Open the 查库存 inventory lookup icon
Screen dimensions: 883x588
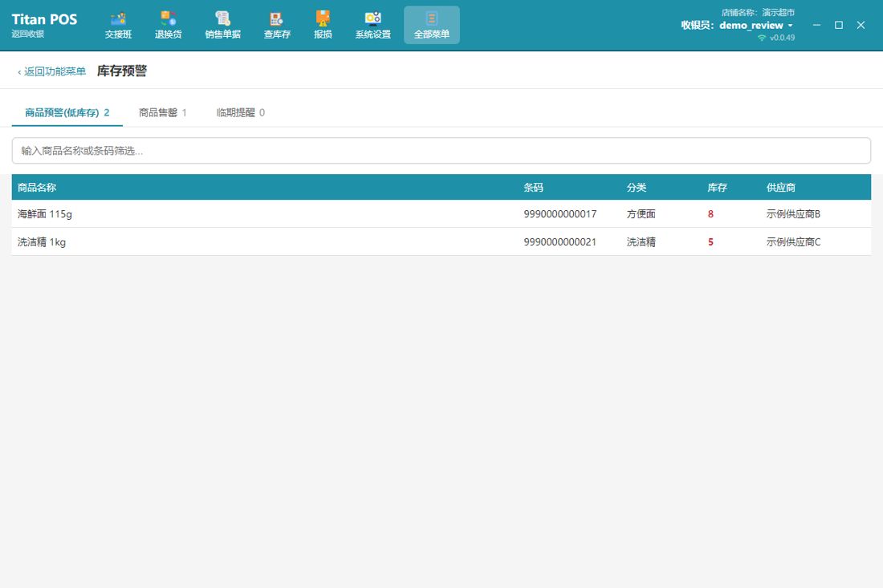(277, 26)
